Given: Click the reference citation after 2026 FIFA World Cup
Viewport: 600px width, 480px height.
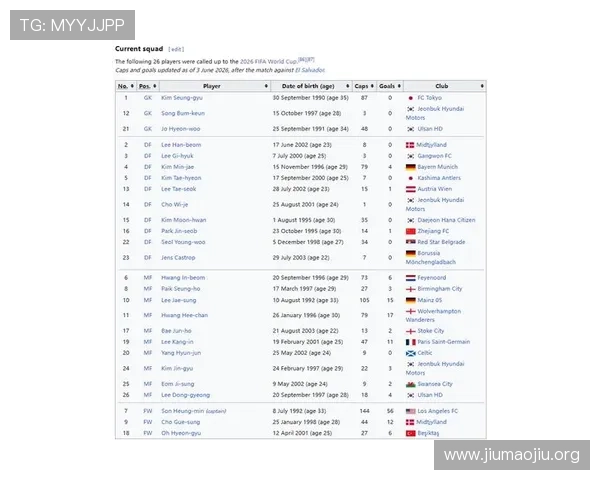Looking at the screenshot, I should tap(306, 60).
